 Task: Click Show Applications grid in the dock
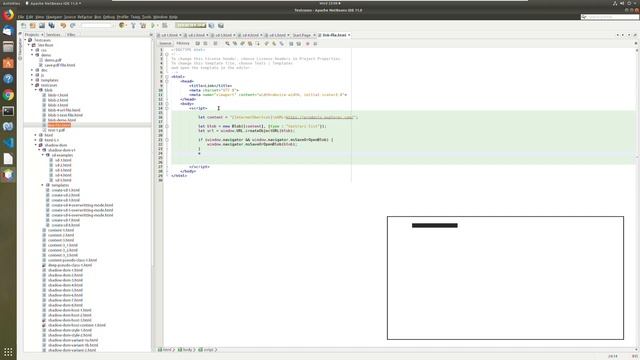(x=8, y=352)
